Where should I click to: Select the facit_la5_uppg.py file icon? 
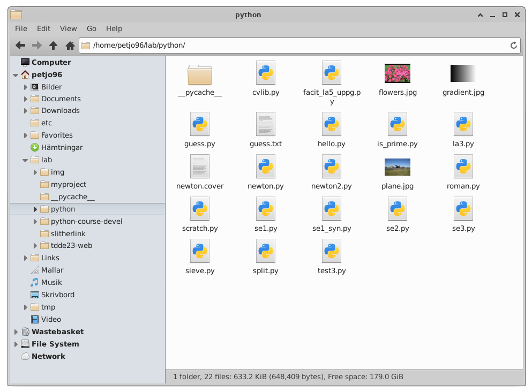point(332,73)
